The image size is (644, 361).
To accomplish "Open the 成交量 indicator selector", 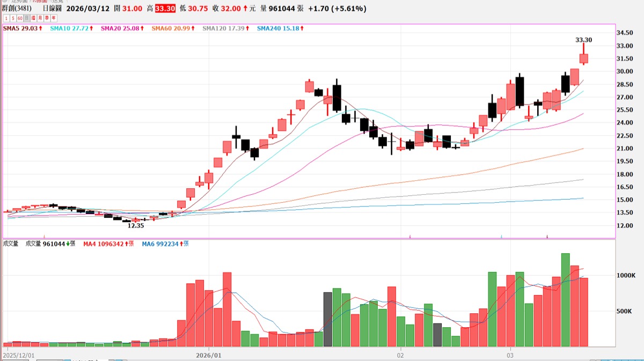I will 11,244.
